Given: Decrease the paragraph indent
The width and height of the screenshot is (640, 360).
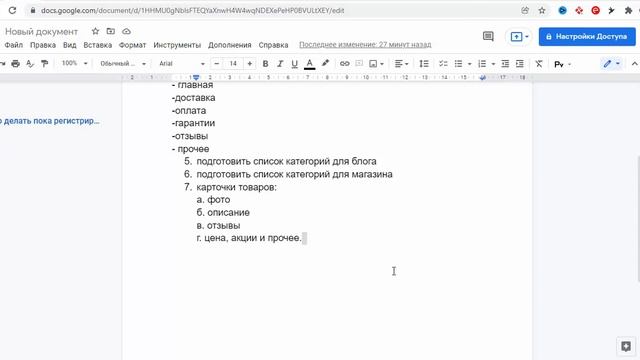Looking at the screenshot, I should tap(505, 64).
